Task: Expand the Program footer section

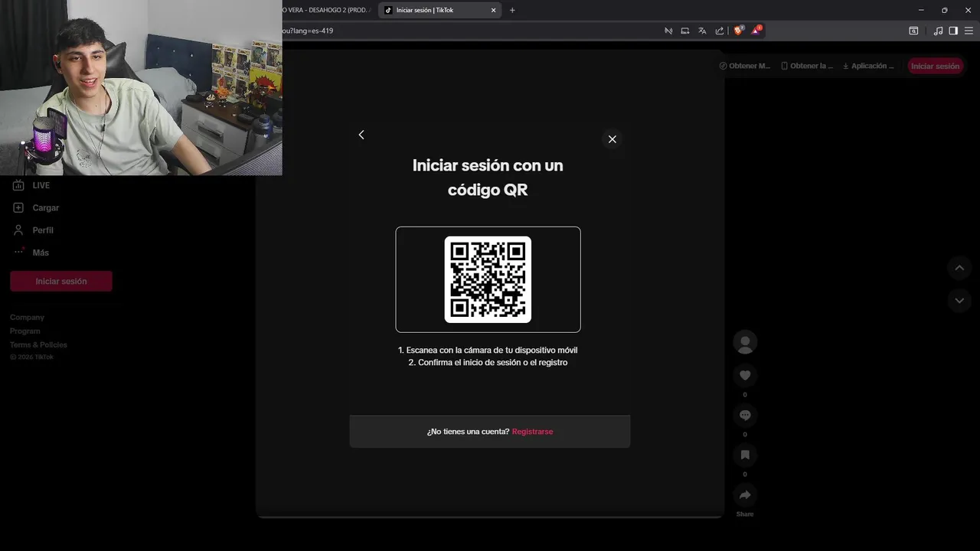Action: [x=24, y=331]
